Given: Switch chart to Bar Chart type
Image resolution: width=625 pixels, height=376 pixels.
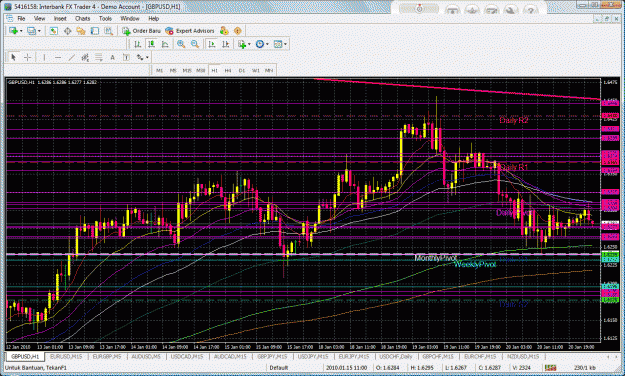Looking at the screenshot, I should pyautogui.click(x=138, y=44).
